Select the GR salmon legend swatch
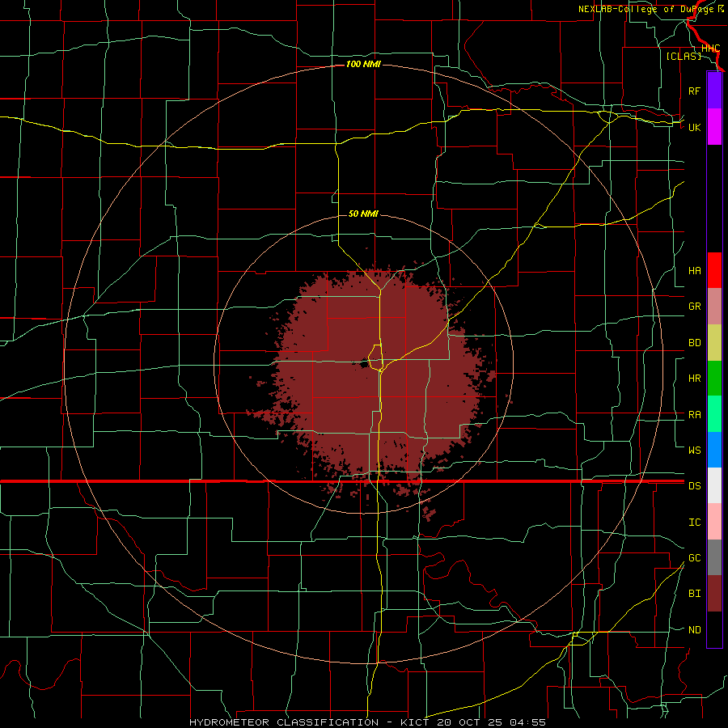The image size is (728, 728). click(x=714, y=306)
